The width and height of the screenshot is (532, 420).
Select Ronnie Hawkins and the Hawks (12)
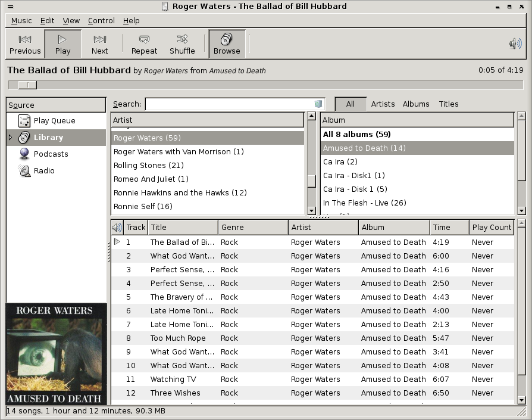(x=207, y=192)
